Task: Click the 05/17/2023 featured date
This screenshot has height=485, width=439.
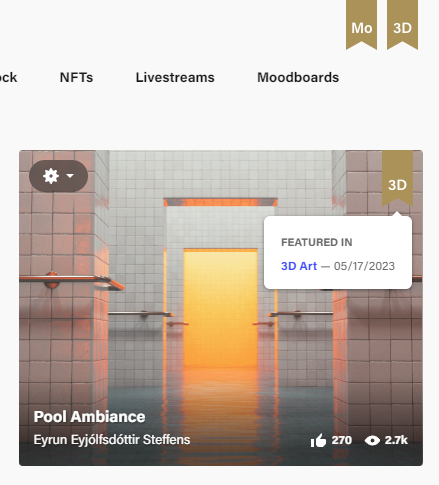Action: coord(364,266)
